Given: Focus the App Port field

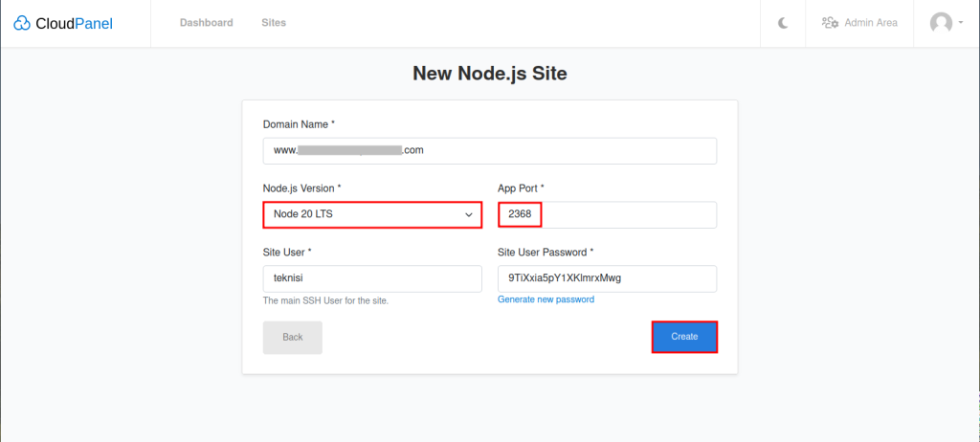Looking at the screenshot, I should pyautogui.click(x=607, y=214).
